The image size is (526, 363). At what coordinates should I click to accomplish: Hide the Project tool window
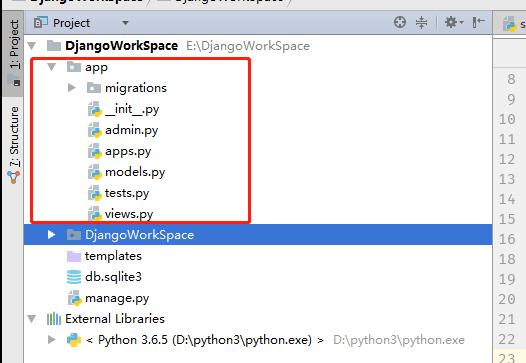coord(479,22)
